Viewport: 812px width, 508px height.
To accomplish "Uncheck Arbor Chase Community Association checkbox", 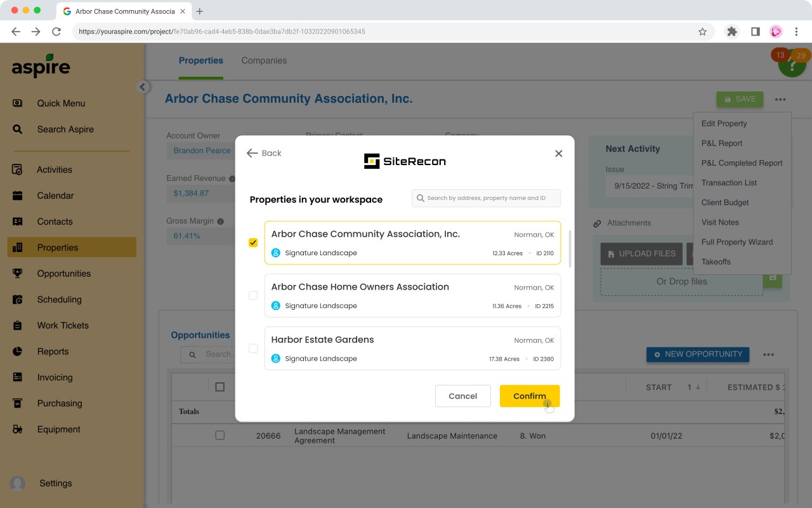I will 253,243.
